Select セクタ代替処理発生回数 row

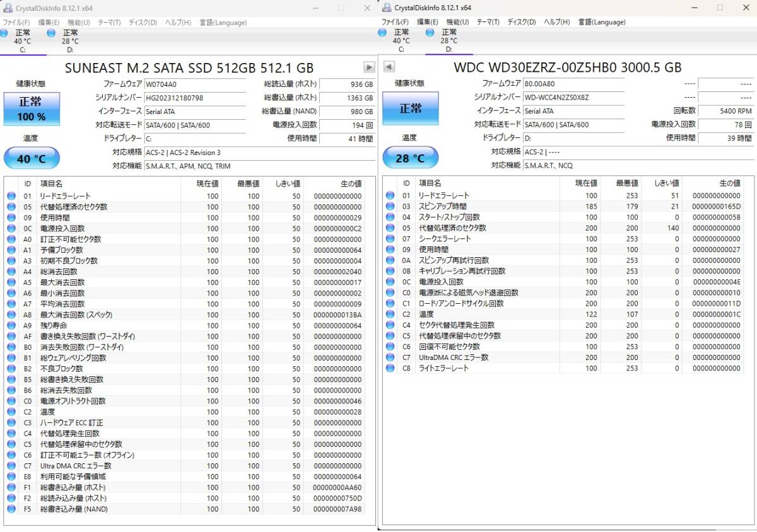[563, 325]
